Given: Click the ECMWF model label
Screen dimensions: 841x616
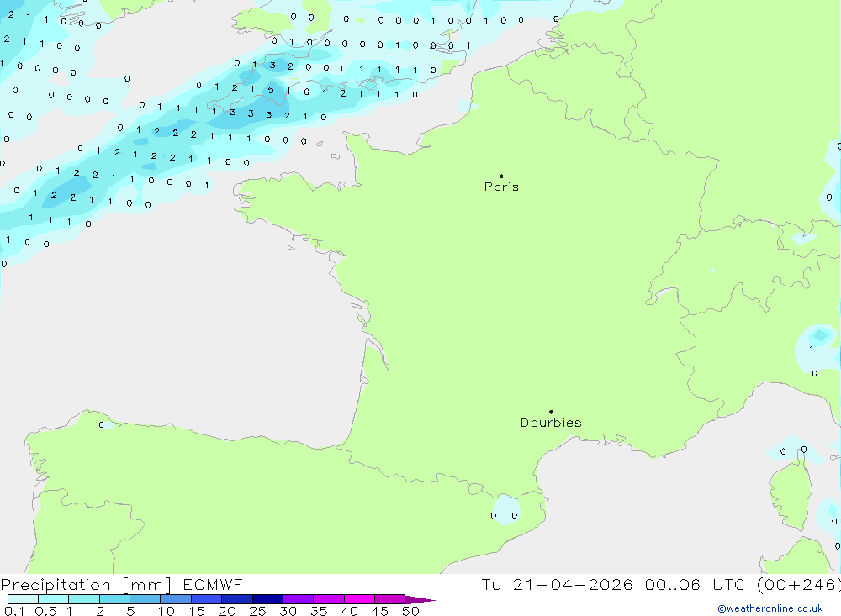Looking at the screenshot, I should tap(213, 584).
